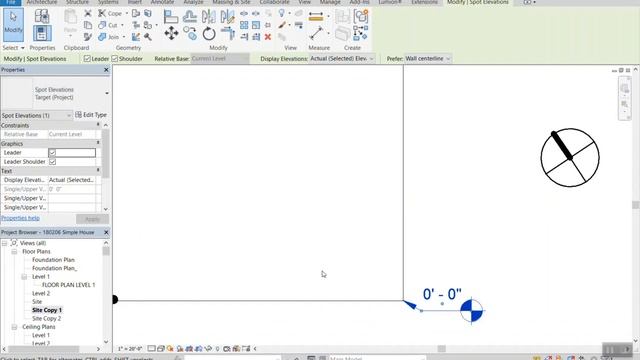Click the Linework pen icon in View panel

(282, 25)
